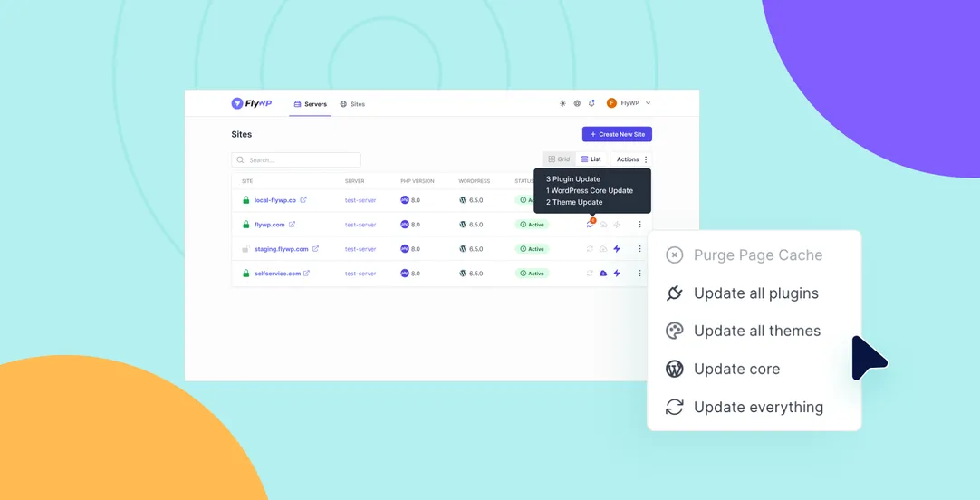Screen dimensions: 980x500
Task: Click the WordPress icon in flywp.com row
Action: [x=463, y=225]
